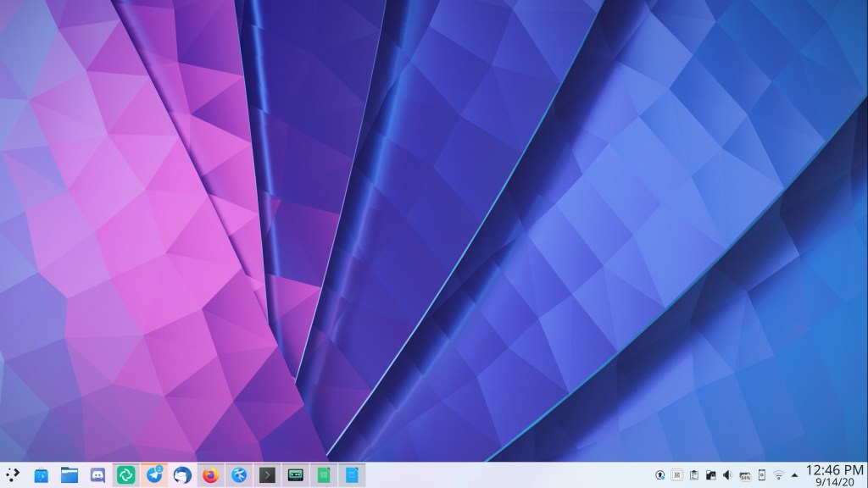The image size is (868, 488).
Task: Open the blue bird app in taskbar
Action: (238, 475)
